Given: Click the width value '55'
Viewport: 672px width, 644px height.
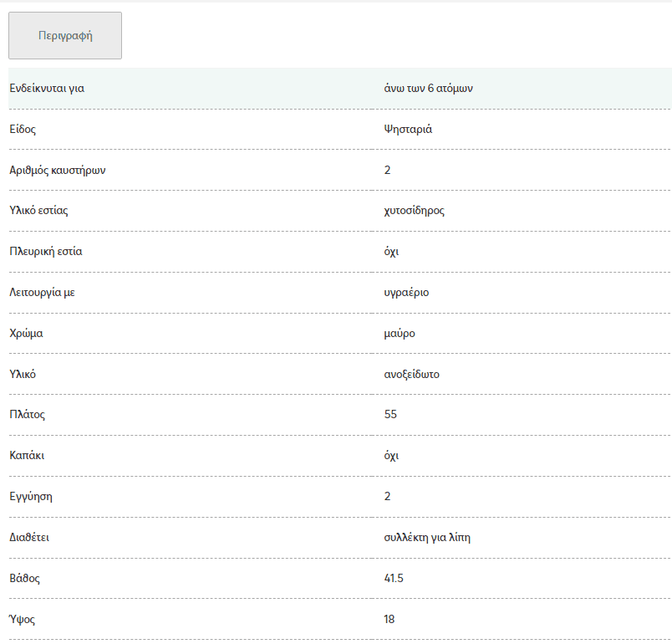Looking at the screenshot, I should point(390,414).
